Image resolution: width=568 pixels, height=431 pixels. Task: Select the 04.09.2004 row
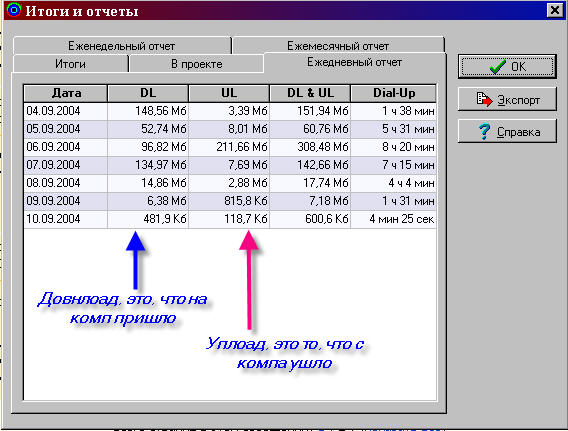click(230, 111)
